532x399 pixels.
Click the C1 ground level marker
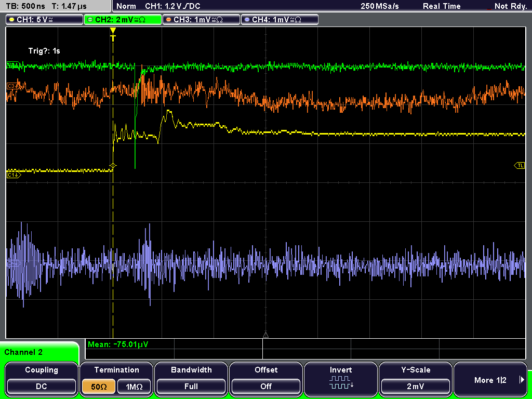point(14,175)
